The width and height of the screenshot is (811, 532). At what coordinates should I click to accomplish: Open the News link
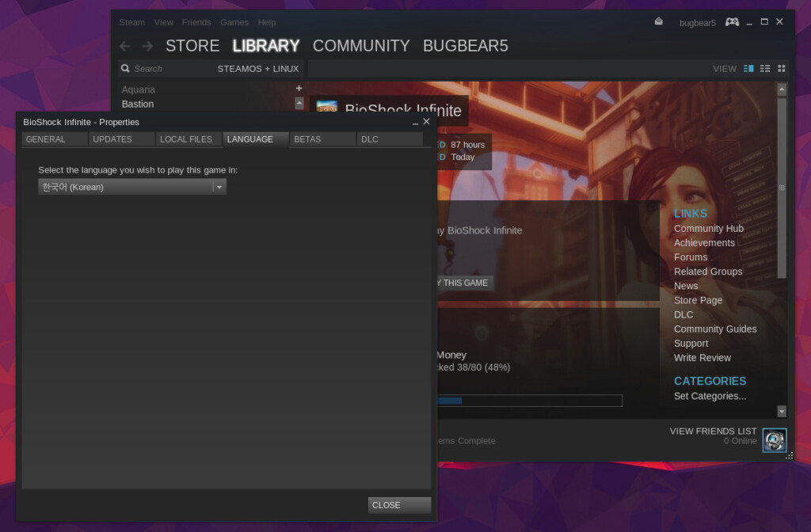tap(686, 286)
